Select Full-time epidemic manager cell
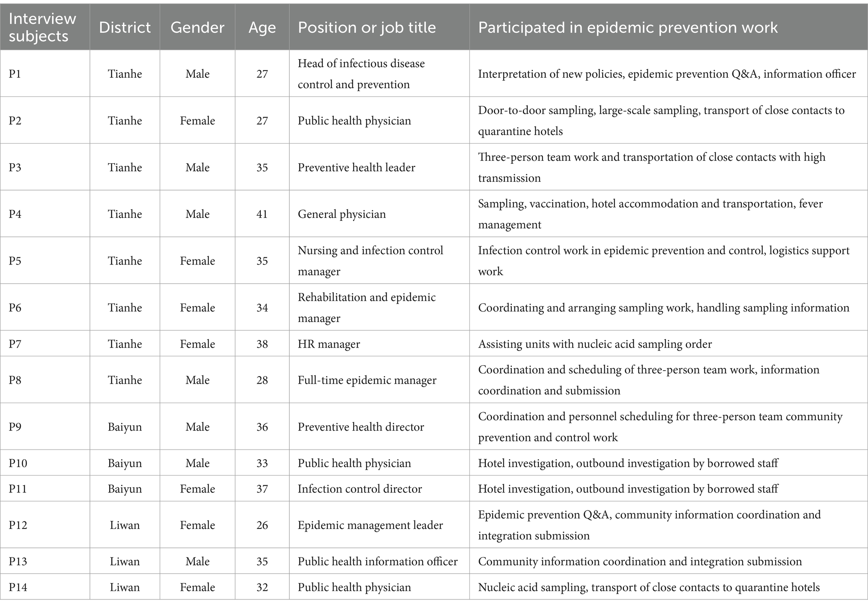The width and height of the screenshot is (868, 607). coord(367,380)
